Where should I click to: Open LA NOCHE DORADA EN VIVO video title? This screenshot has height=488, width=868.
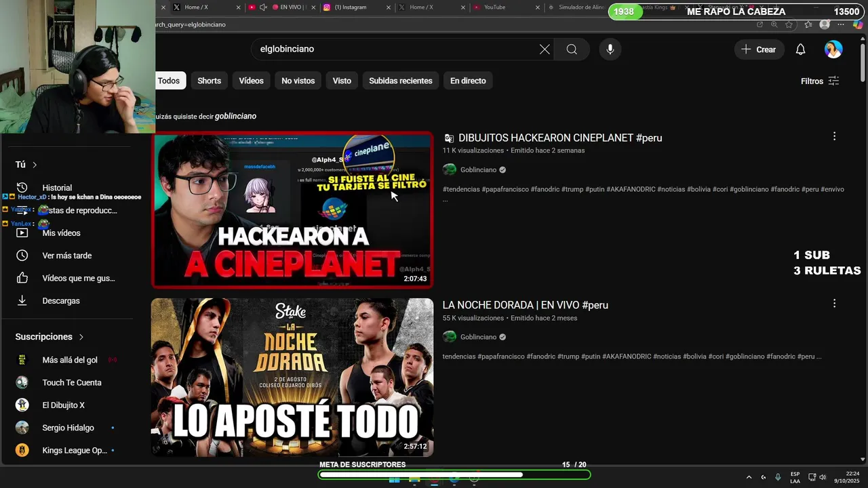[526, 305]
